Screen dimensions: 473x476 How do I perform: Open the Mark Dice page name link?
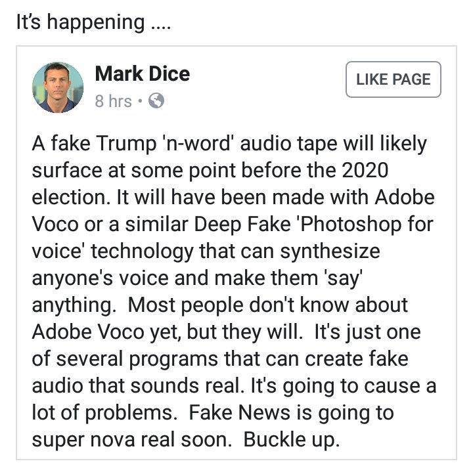click(x=143, y=74)
